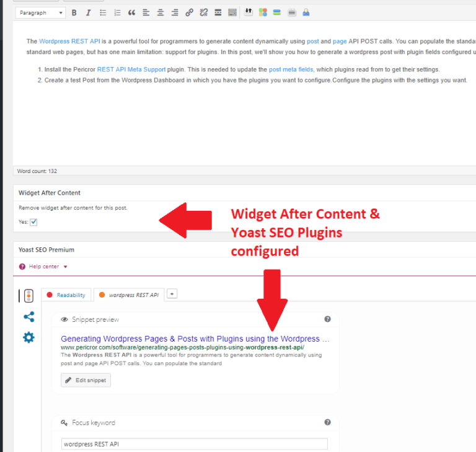Open the Yoast social share tab
The height and width of the screenshot is (452, 476).
(x=29, y=317)
